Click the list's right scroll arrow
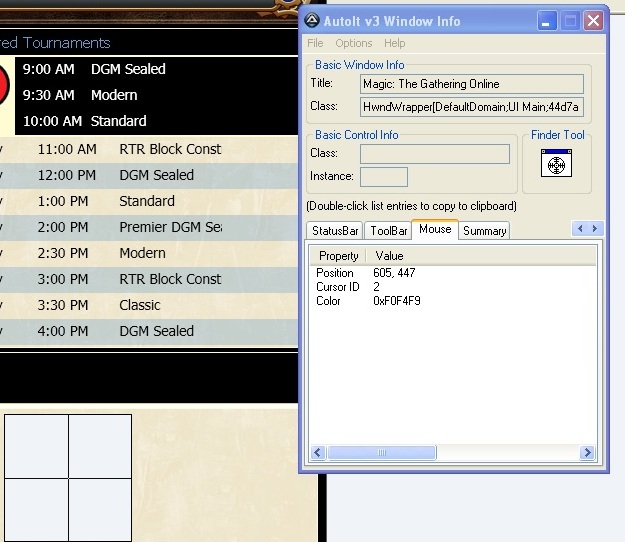 [587, 453]
